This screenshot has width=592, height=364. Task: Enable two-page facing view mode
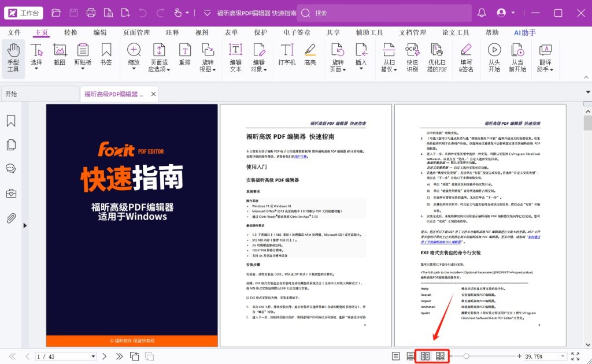[425, 356]
